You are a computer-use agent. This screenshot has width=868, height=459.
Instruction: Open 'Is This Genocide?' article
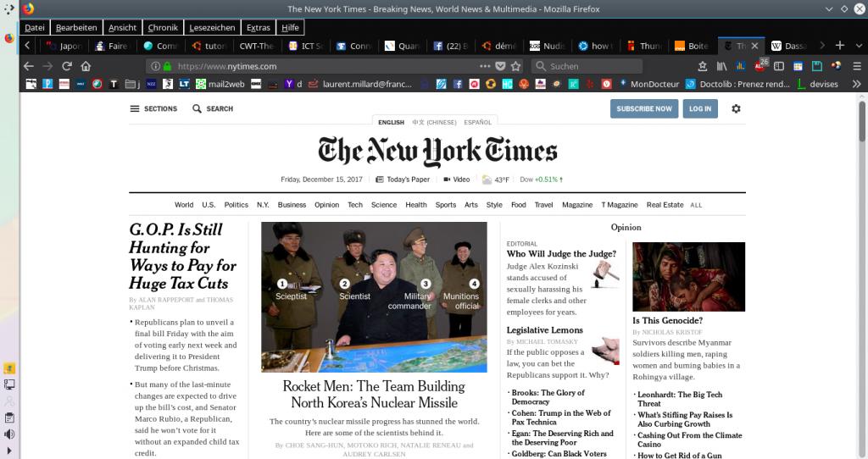tap(668, 320)
